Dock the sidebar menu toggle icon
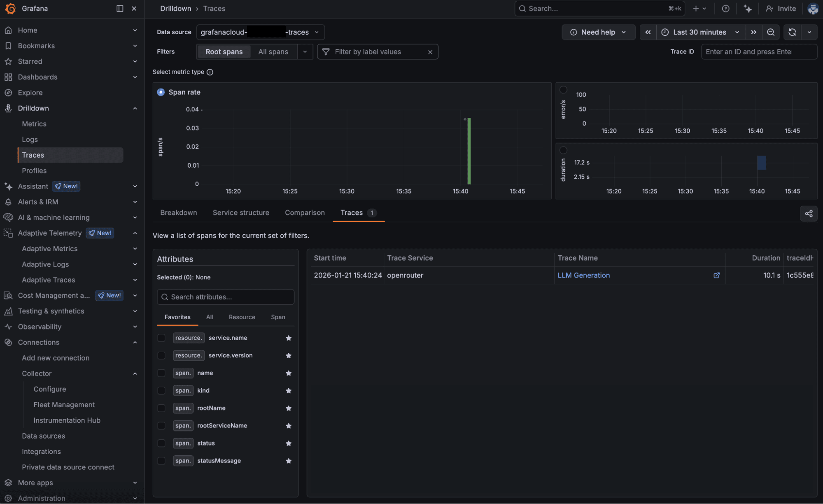The image size is (823, 504). 120,8
